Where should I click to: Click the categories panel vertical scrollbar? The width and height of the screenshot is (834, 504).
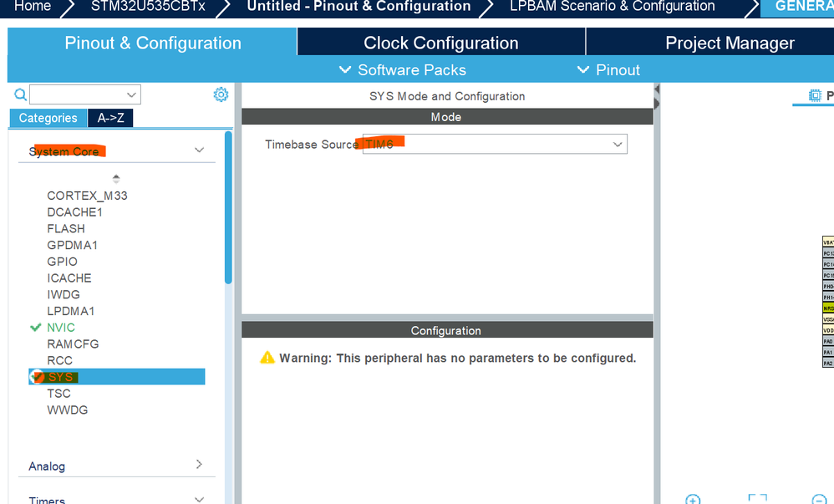[x=228, y=207]
